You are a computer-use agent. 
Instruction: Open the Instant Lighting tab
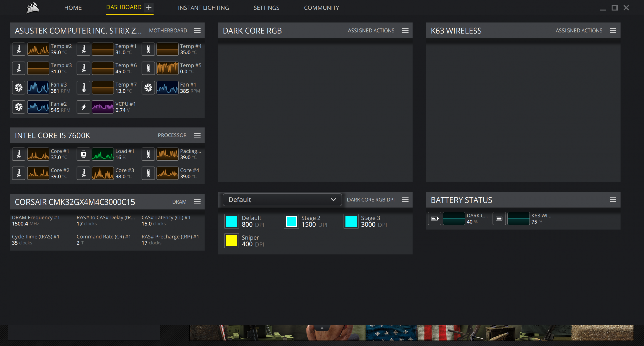tap(204, 8)
